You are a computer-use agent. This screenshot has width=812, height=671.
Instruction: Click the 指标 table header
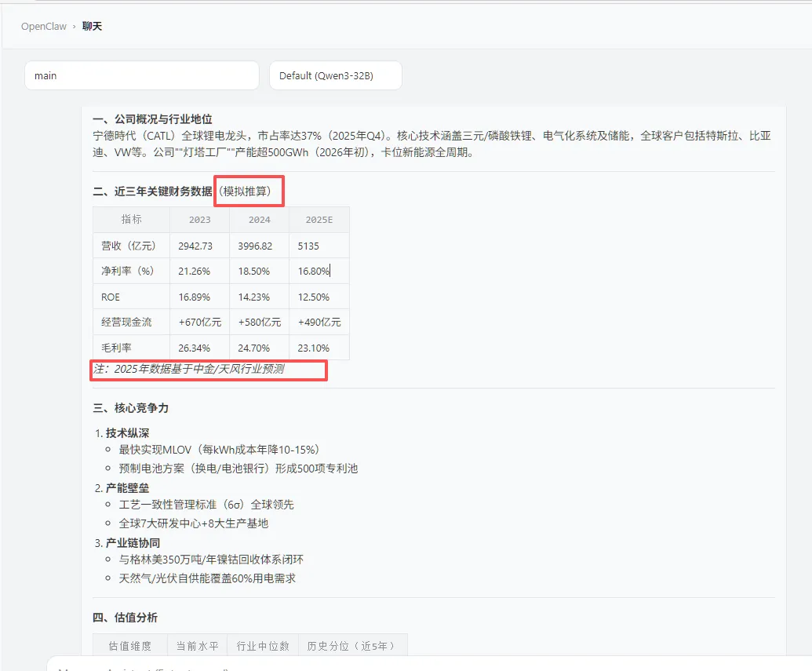point(132,219)
